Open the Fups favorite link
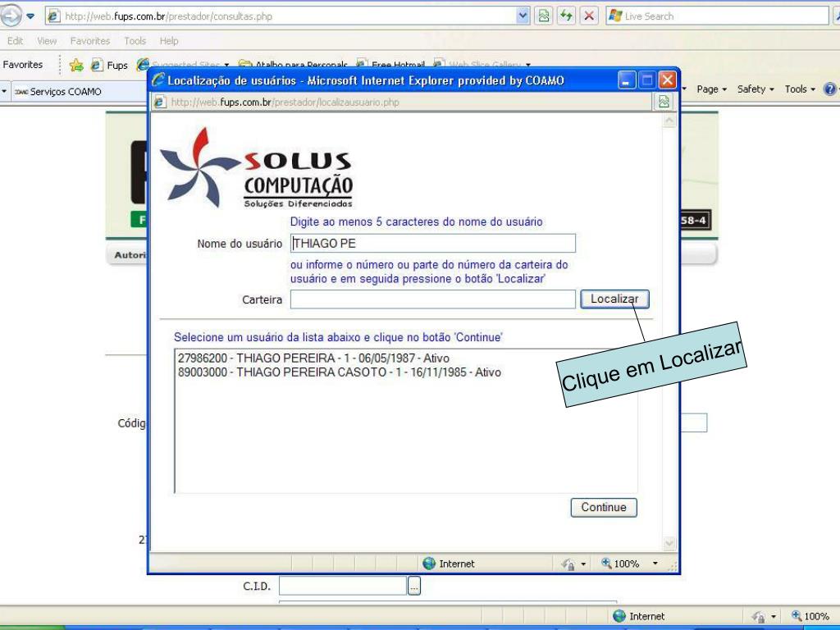840x630 pixels. (x=109, y=65)
